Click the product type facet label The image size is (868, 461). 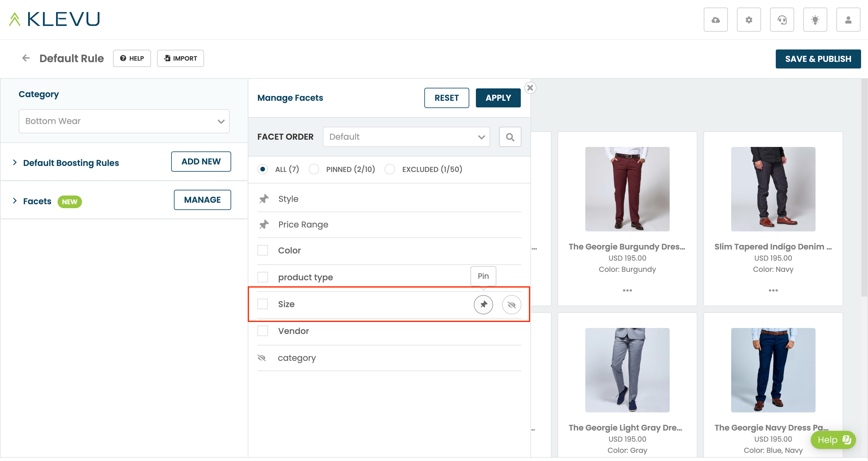pos(306,278)
